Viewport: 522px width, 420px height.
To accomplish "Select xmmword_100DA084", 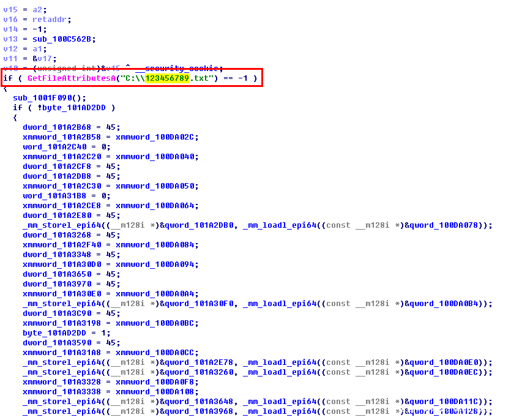I will tap(155, 245).
